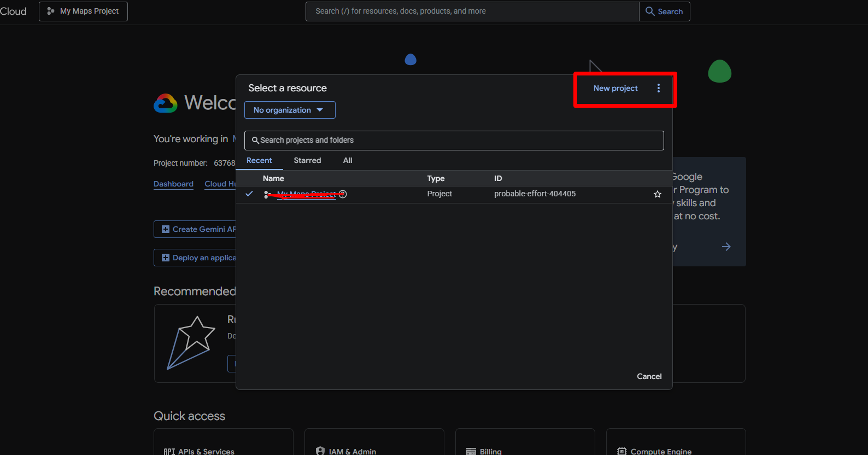Switch to the All tab
868x455 pixels.
(x=348, y=160)
